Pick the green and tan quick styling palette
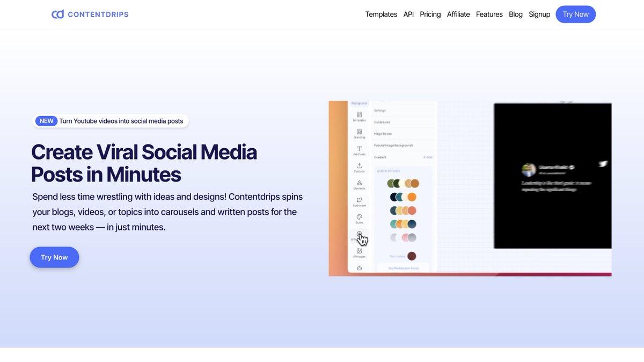Screen dimensions: 644x362 (404, 184)
